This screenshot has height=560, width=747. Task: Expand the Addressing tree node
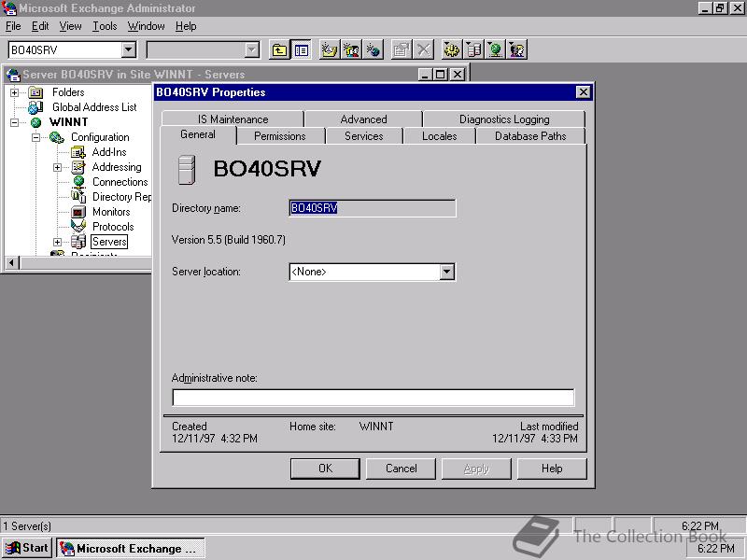pos(57,168)
